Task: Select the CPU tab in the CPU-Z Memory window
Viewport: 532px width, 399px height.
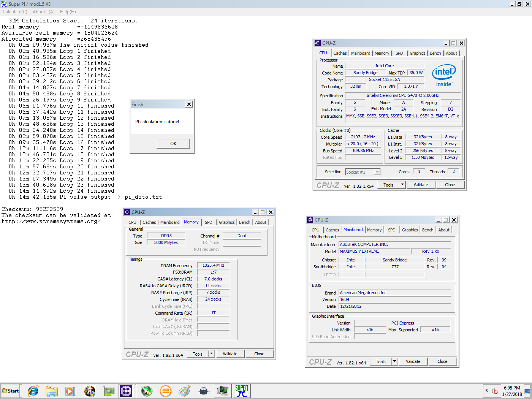Action: pos(132,222)
